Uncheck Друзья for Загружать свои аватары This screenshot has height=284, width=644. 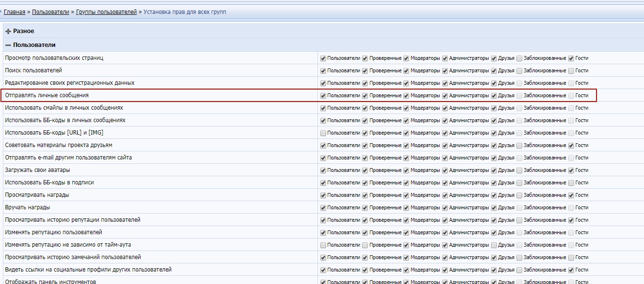pyautogui.click(x=494, y=170)
